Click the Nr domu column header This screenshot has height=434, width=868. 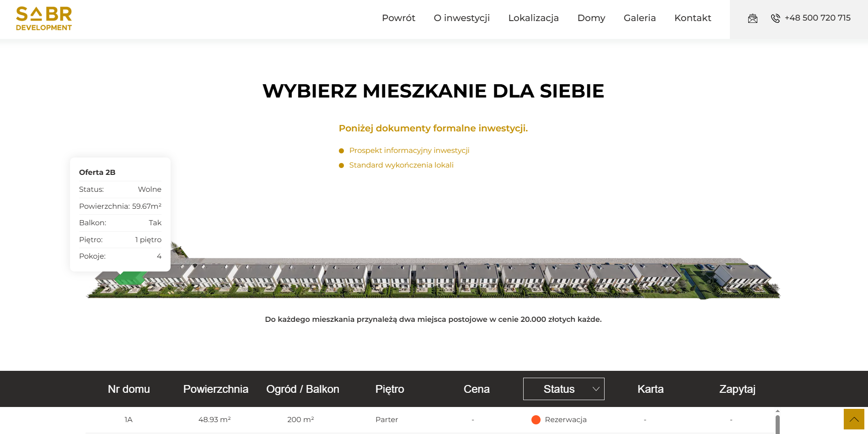click(129, 389)
